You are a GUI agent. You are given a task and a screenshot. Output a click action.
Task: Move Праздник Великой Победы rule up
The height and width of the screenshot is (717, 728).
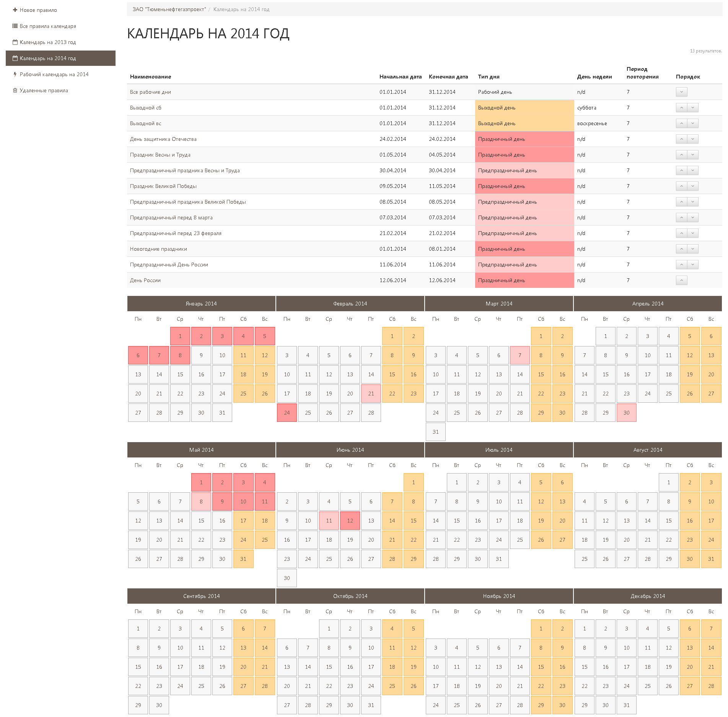point(681,186)
